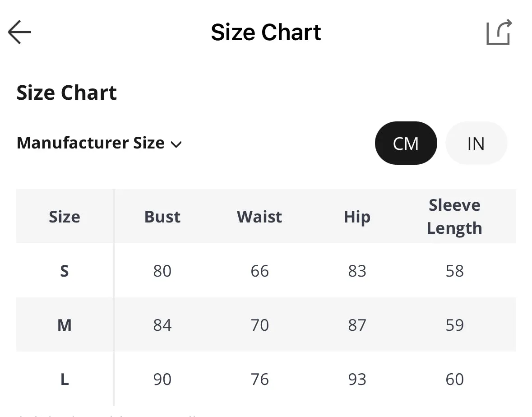Switch units to CM
This screenshot has width=532, height=417.
click(x=406, y=143)
